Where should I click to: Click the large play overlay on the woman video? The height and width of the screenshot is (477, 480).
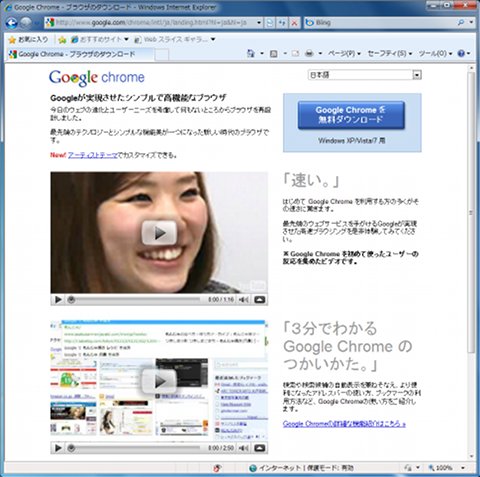[x=159, y=233]
